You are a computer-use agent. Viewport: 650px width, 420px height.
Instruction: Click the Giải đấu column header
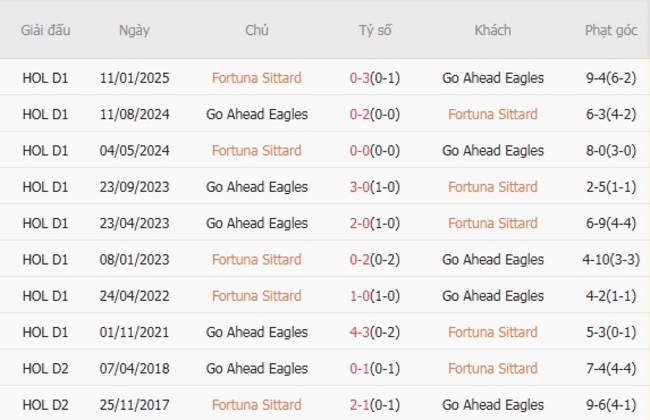point(45,30)
